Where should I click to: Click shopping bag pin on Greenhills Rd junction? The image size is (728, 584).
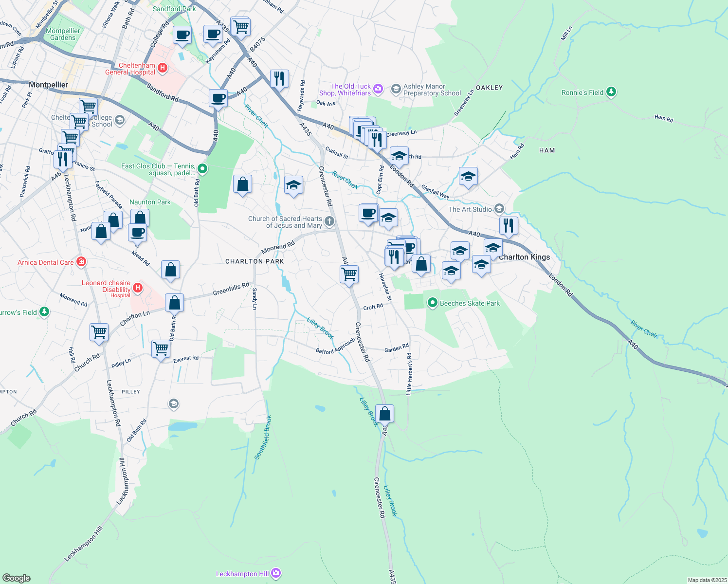click(x=174, y=303)
